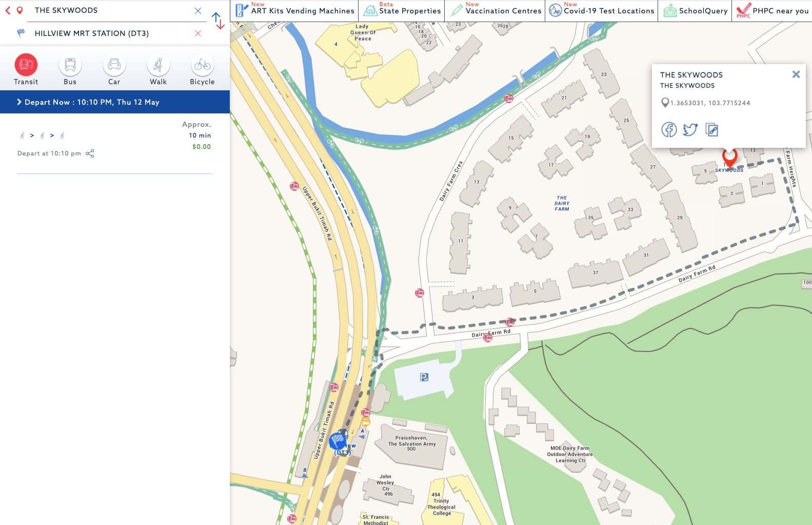Share location on Twitter

690,130
